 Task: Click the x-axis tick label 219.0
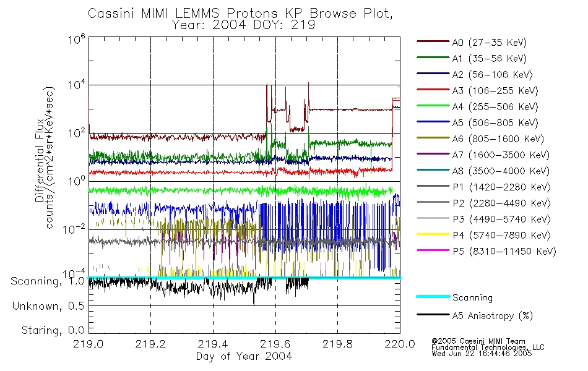coord(88,344)
